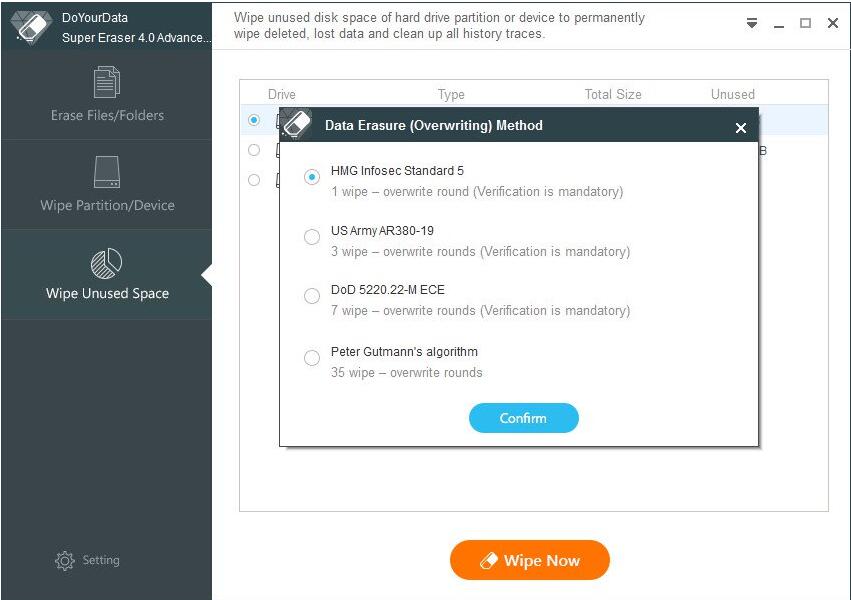Switch to Wipe Partition/Device tab label
The width and height of the screenshot is (851, 600).
pyautogui.click(x=107, y=206)
